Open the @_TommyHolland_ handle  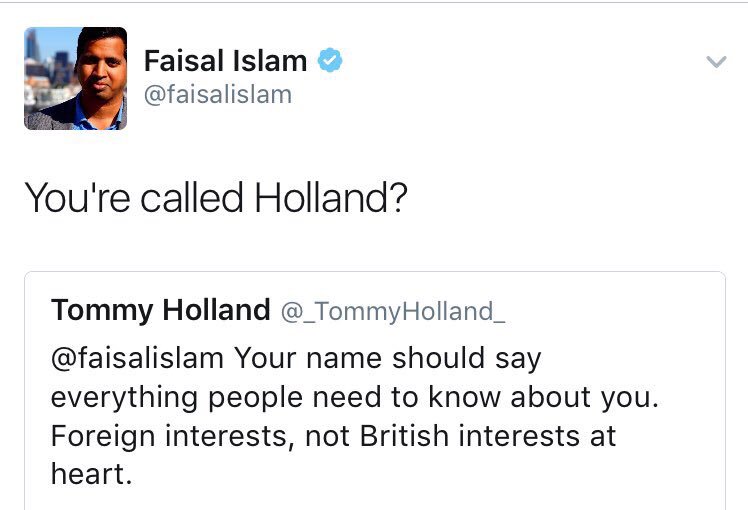click(392, 312)
